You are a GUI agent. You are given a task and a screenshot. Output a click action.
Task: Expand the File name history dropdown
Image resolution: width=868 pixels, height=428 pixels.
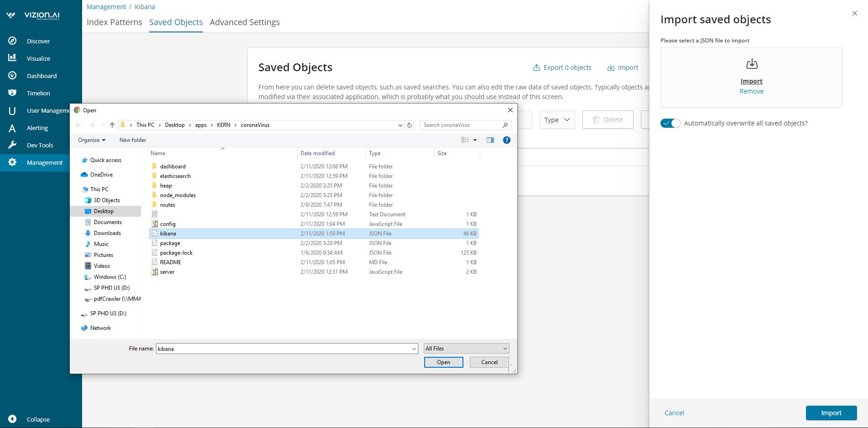coord(414,349)
